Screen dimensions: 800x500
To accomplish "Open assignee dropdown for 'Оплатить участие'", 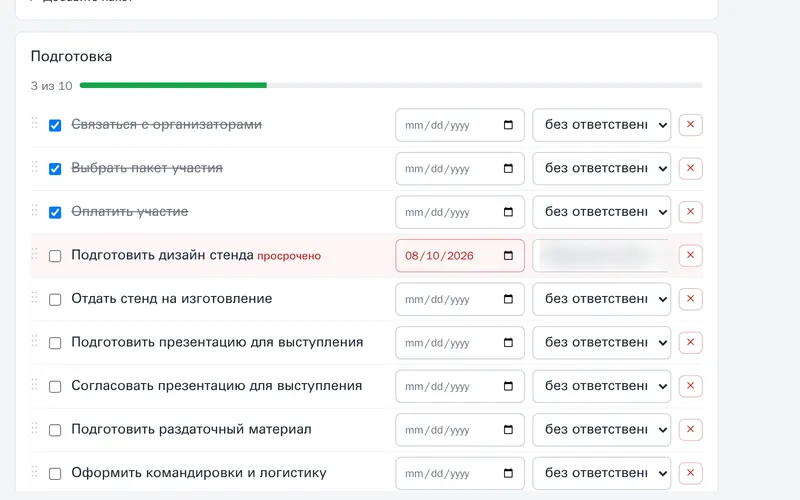I will pyautogui.click(x=602, y=212).
